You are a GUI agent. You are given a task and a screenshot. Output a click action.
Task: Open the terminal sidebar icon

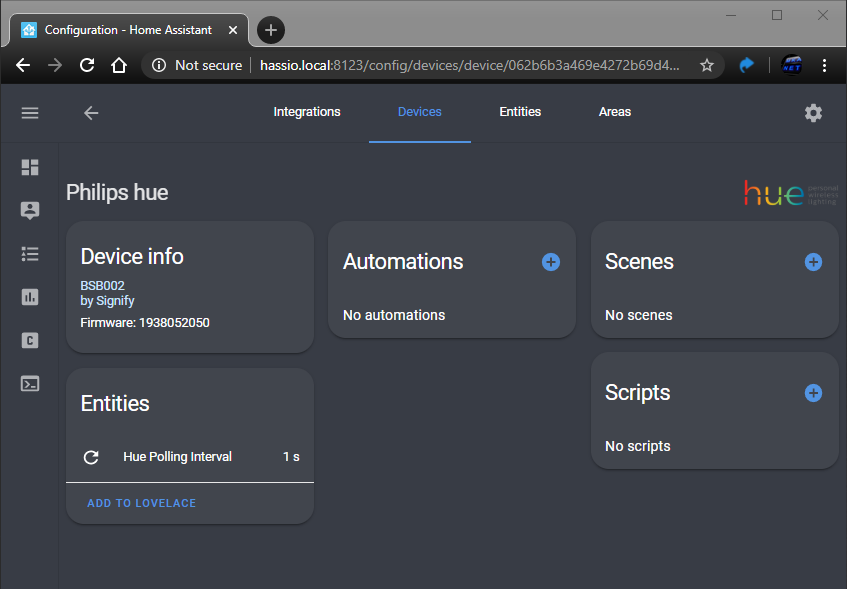30,383
